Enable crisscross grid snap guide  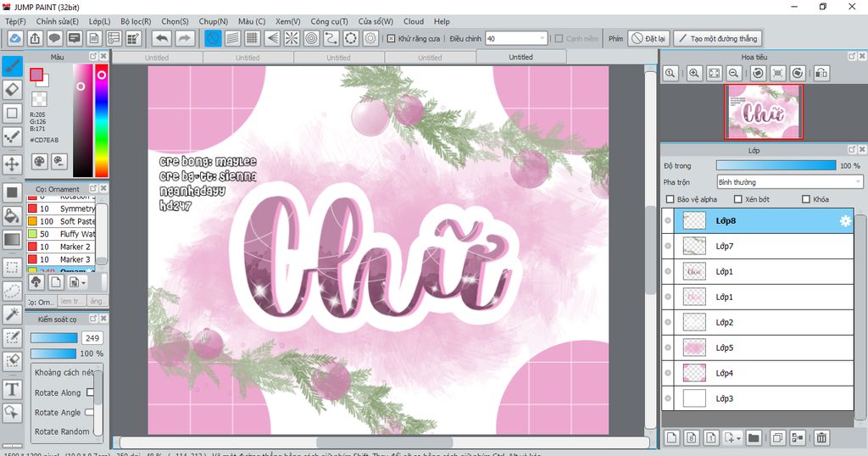253,39
